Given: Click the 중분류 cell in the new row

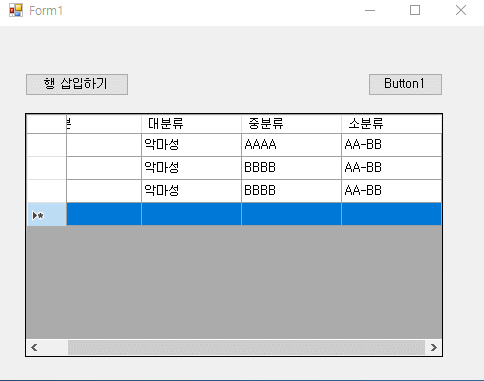Looking at the screenshot, I should coord(291,214).
